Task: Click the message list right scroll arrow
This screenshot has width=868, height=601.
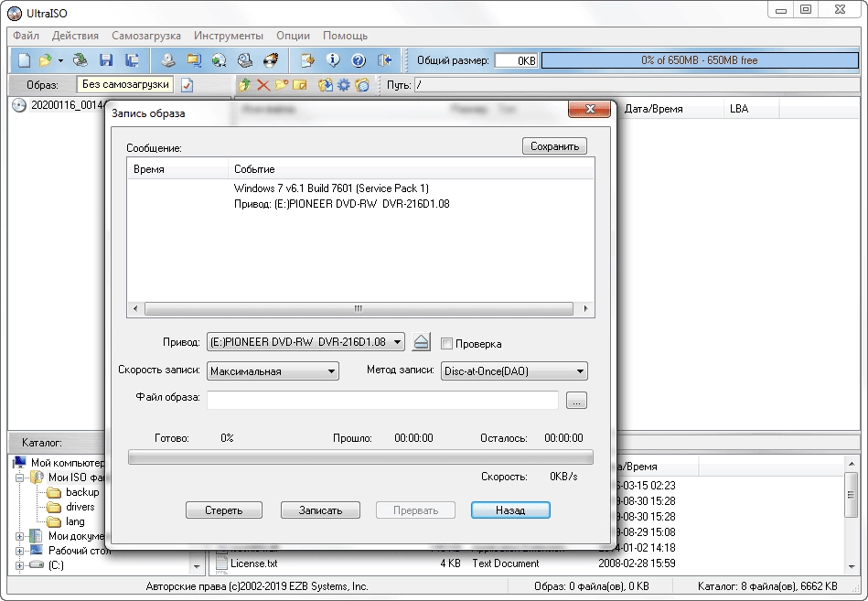Action: (585, 308)
